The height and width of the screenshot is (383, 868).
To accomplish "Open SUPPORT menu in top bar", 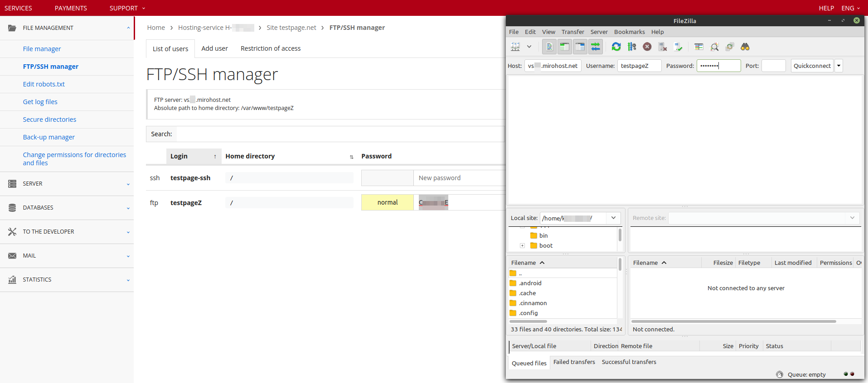I will pos(127,8).
